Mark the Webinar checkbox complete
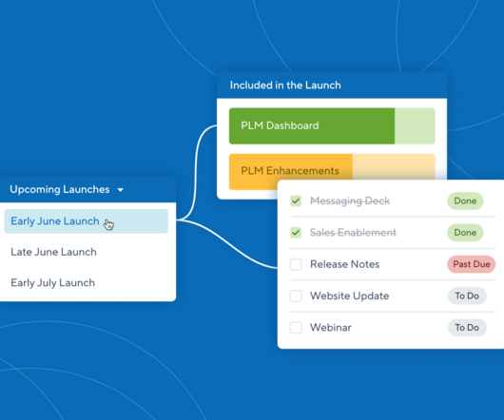This screenshot has height=420, width=504. click(296, 328)
